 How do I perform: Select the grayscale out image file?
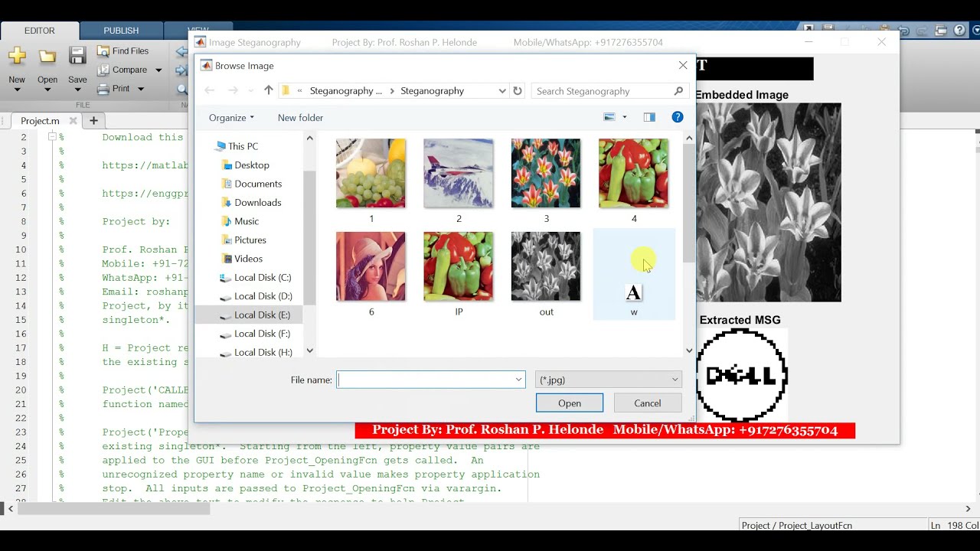click(546, 266)
